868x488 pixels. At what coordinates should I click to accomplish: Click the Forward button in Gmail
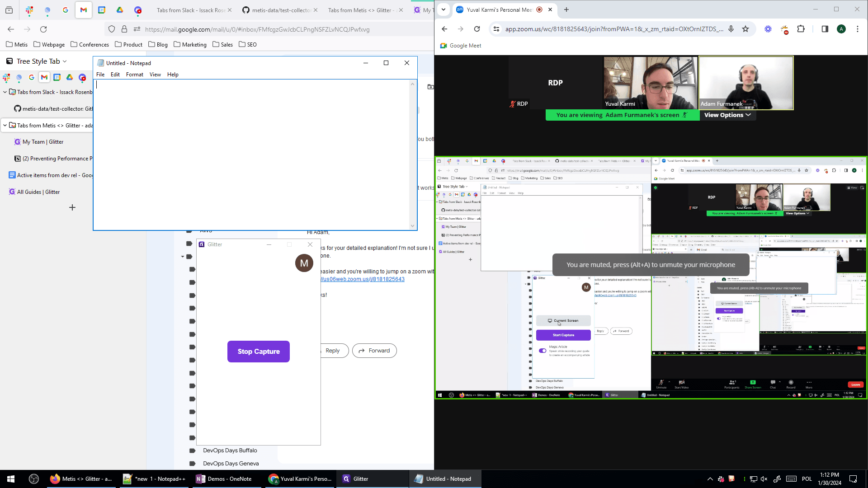374,351
